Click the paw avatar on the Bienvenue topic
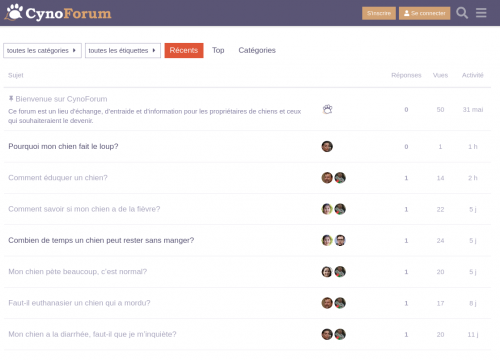The height and width of the screenshot is (360, 500). click(327, 109)
